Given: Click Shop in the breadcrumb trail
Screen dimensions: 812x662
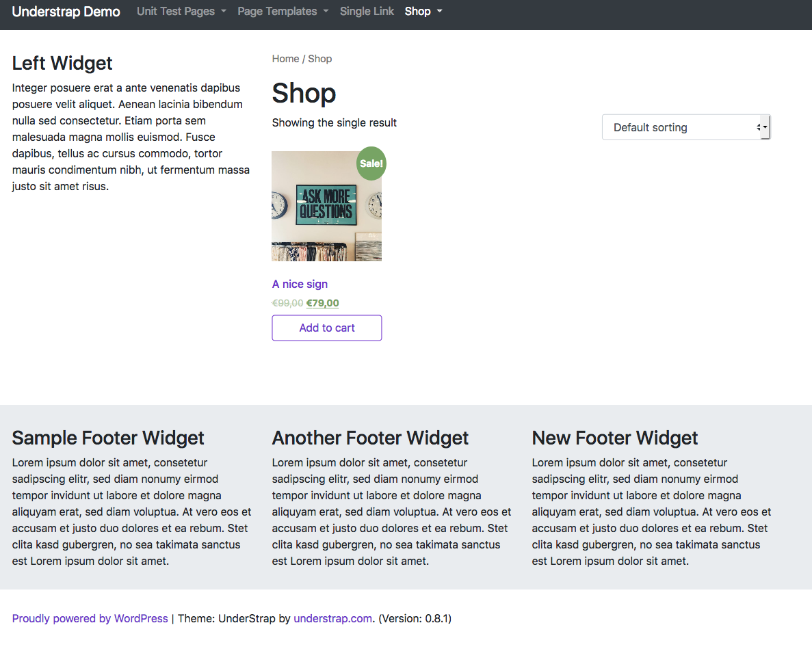Looking at the screenshot, I should pyautogui.click(x=319, y=59).
